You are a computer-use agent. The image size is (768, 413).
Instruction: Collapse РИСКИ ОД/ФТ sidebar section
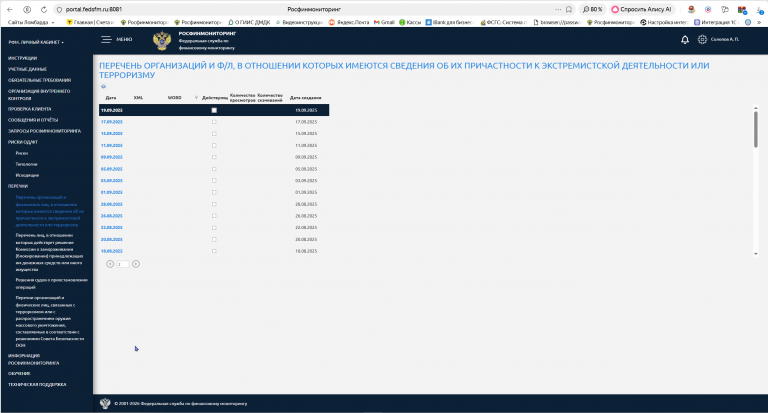tap(23, 142)
